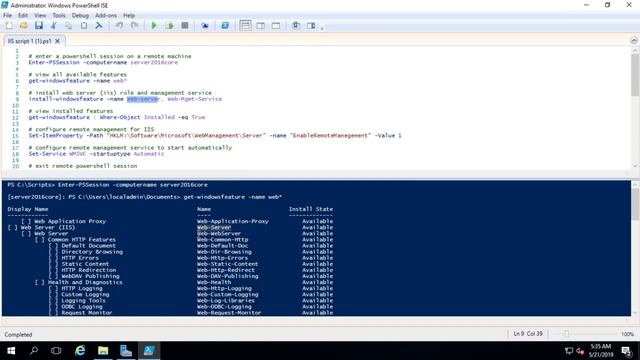The height and width of the screenshot is (360, 640).
Task: Create a new script with New icon
Action: (x=9, y=25)
